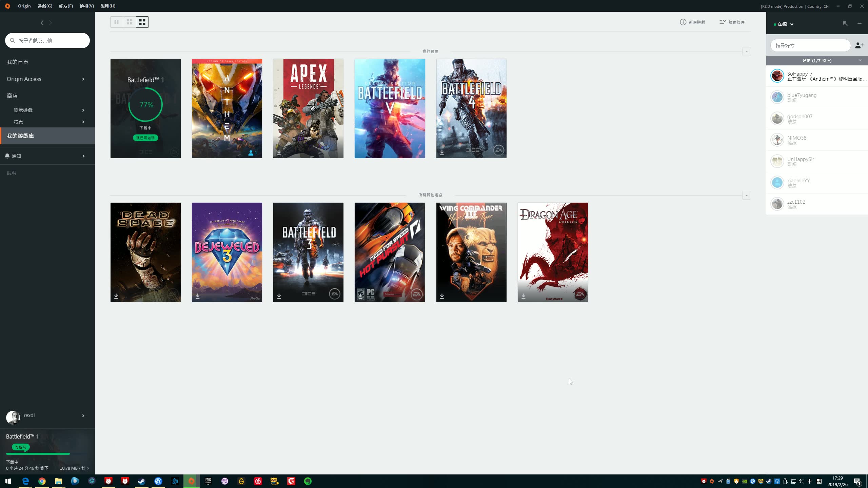Select friend blue7yugang

(x=817, y=98)
